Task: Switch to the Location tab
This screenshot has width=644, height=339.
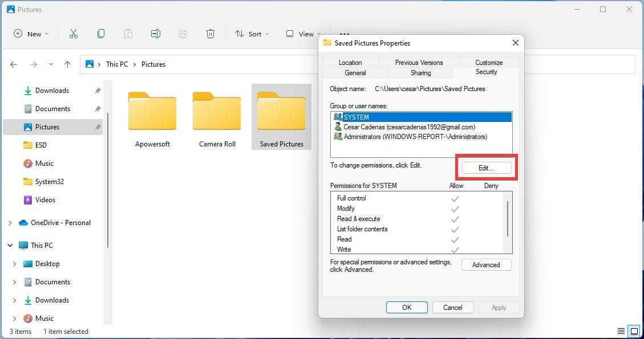Action: point(350,62)
